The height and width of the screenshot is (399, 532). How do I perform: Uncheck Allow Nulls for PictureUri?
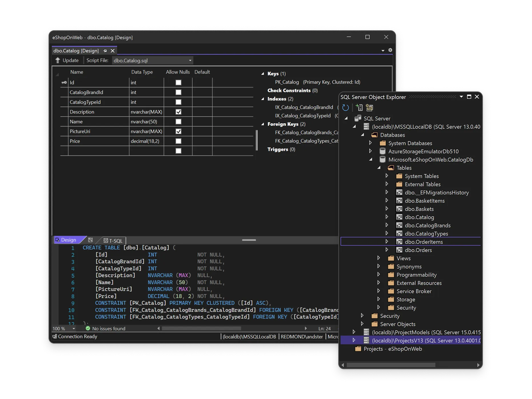pos(178,131)
